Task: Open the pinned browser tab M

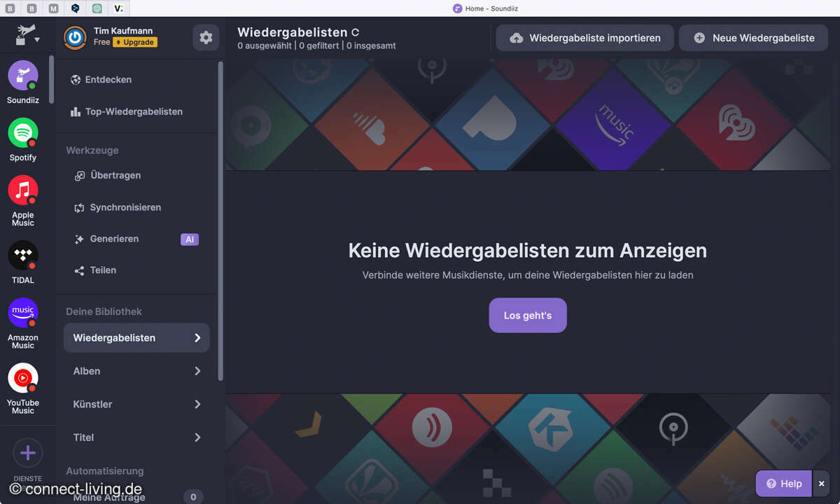Action: (54, 8)
